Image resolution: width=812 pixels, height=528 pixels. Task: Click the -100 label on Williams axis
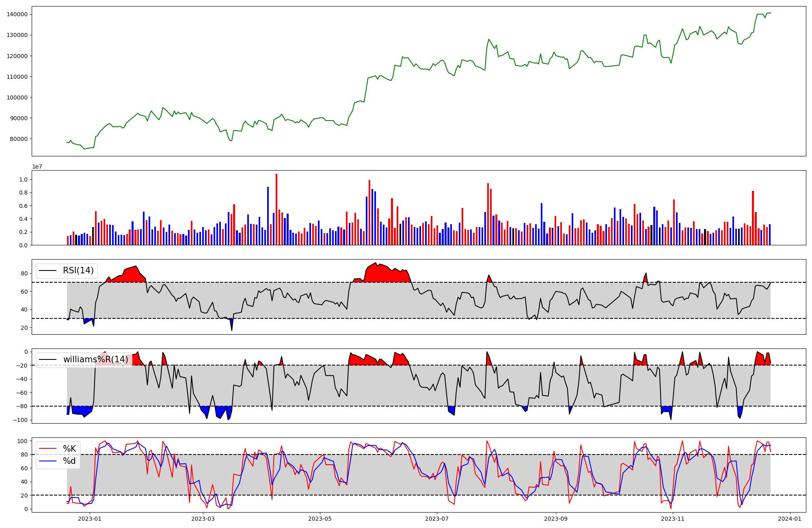point(20,420)
